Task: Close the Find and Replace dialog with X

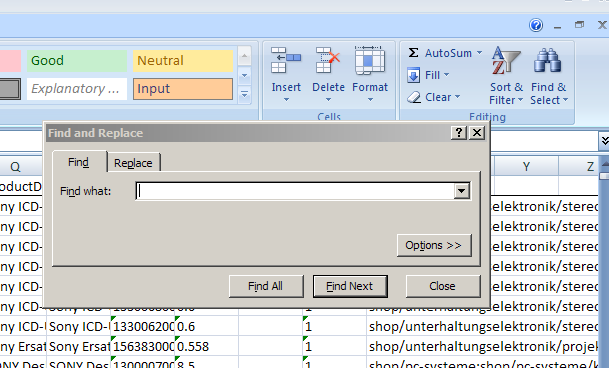Action: click(x=477, y=133)
